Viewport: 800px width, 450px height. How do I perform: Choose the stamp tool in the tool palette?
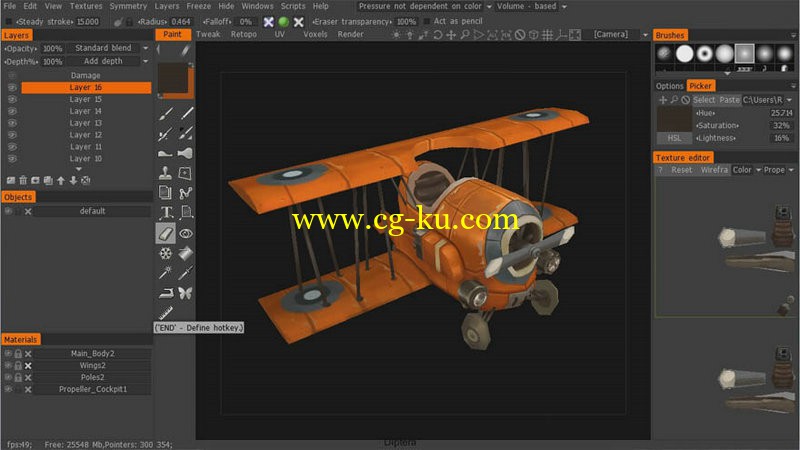165,173
